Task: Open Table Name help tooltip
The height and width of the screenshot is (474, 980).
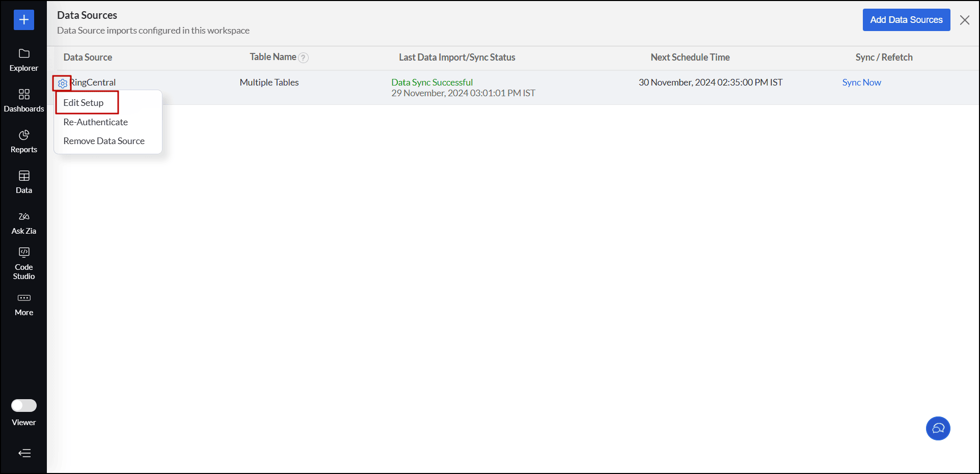Action: tap(304, 58)
